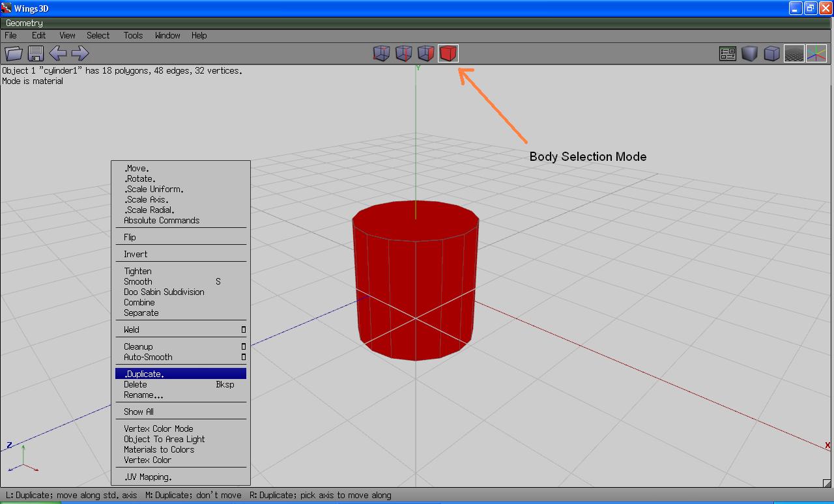The width and height of the screenshot is (834, 504).
Task: Switch to Face selection mode cube
Action: 426,53
